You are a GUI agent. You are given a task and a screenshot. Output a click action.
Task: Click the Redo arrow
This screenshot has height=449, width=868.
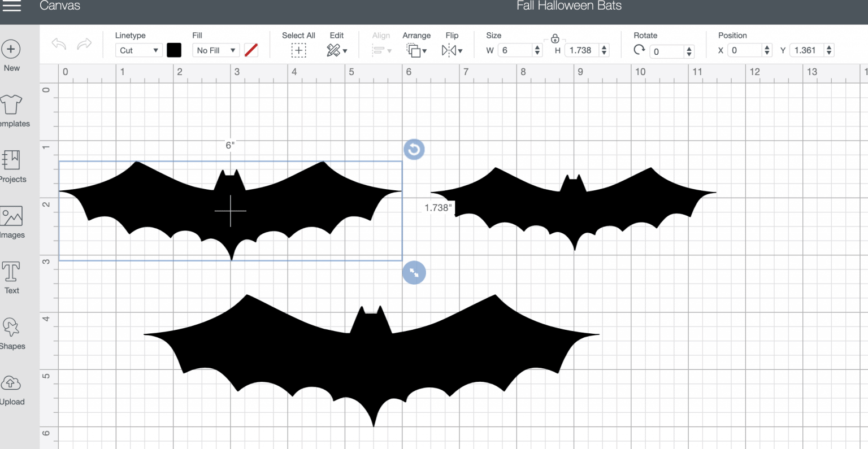tap(84, 43)
